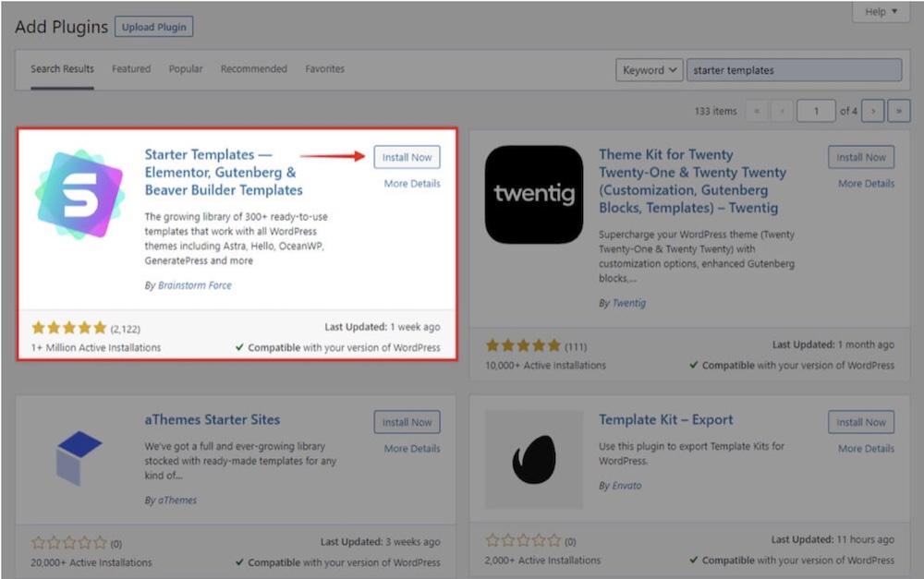This screenshot has width=924, height=579.
Task: Click the aThemes Starter Sites empty star rating
Action: click(69, 542)
